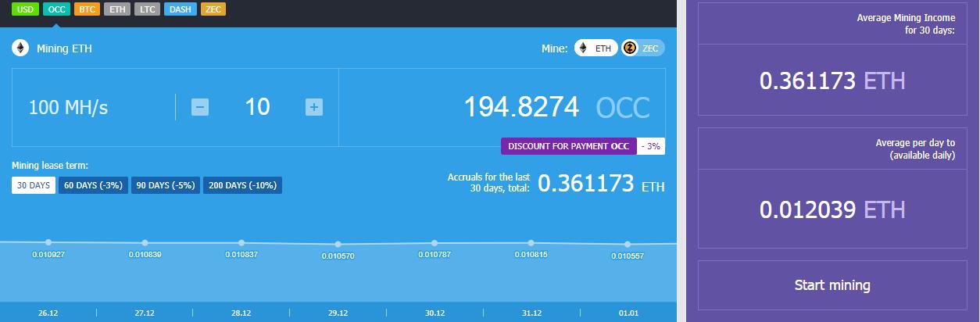Select 90 DAYS (-5%) lease term

click(166, 185)
